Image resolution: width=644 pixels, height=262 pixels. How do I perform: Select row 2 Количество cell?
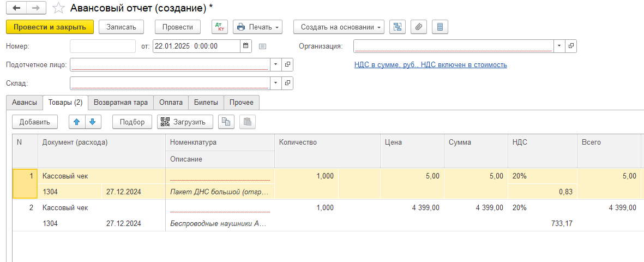[x=306, y=207]
